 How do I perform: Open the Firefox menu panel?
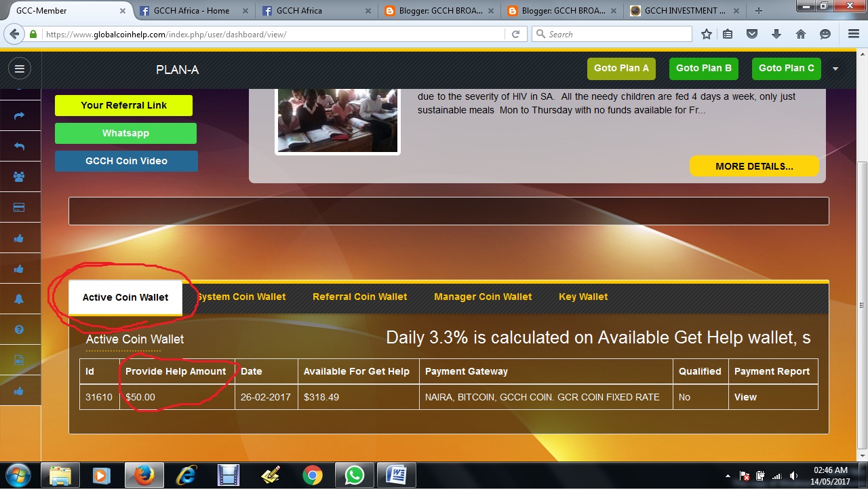pyautogui.click(x=853, y=33)
